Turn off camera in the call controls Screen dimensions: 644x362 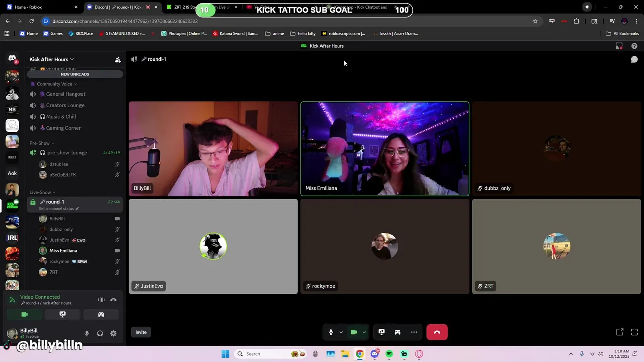pos(354,332)
